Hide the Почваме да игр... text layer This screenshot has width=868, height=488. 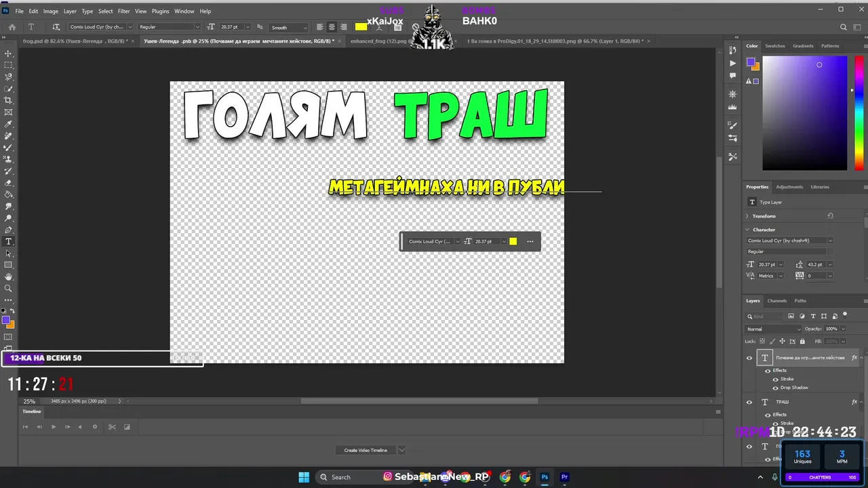click(749, 358)
